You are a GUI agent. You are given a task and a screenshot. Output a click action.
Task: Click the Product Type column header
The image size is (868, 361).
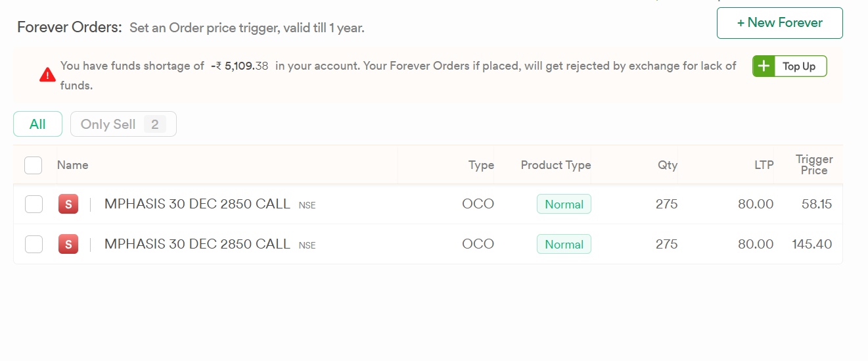(555, 165)
